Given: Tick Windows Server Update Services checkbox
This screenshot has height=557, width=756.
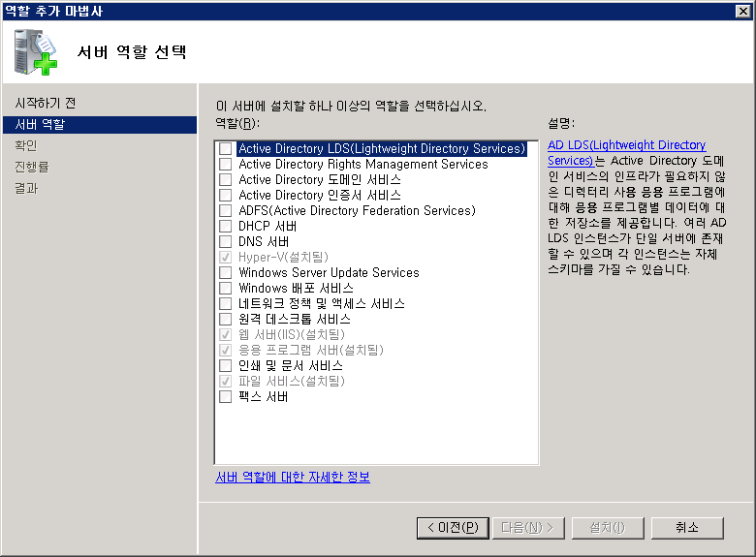Looking at the screenshot, I should [x=226, y=273].
